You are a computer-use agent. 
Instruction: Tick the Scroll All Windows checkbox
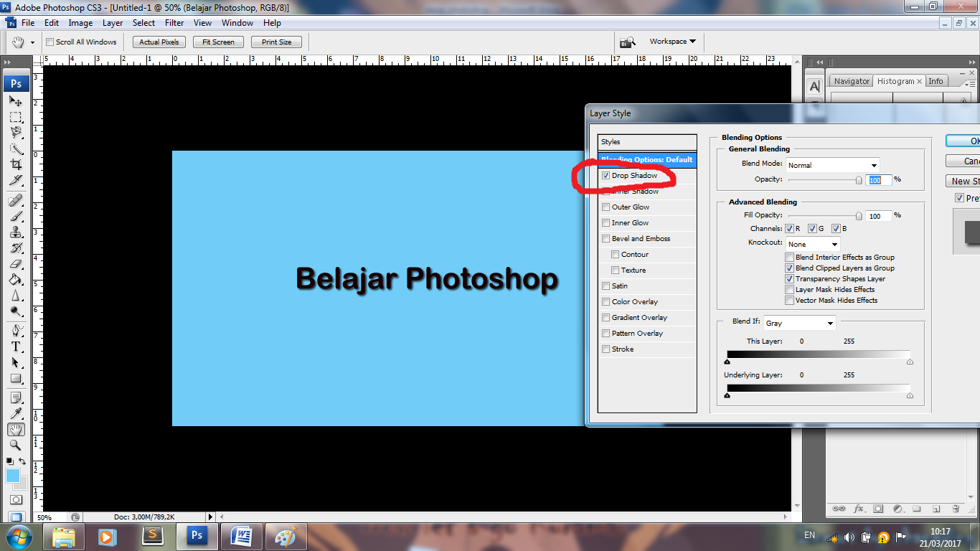pos(50,42)
